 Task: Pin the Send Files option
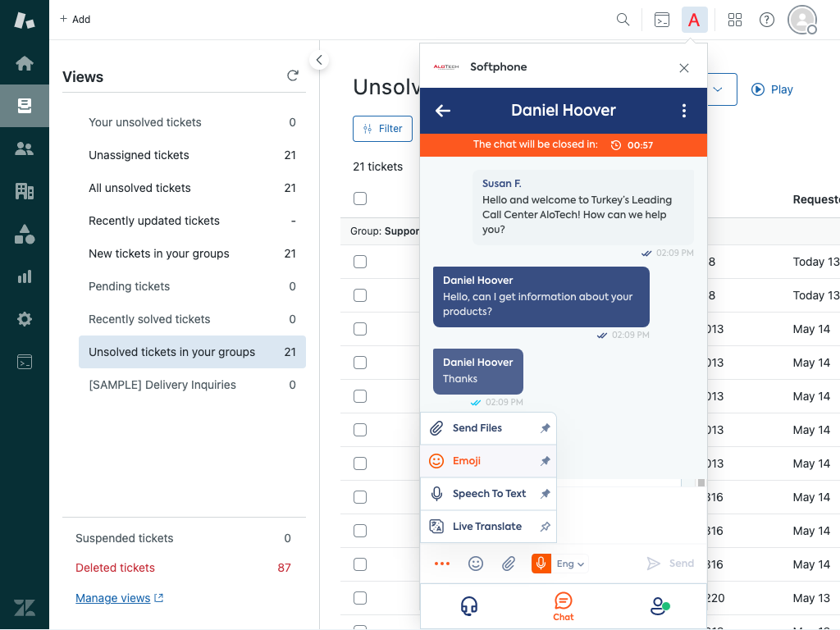coord(545,428)
